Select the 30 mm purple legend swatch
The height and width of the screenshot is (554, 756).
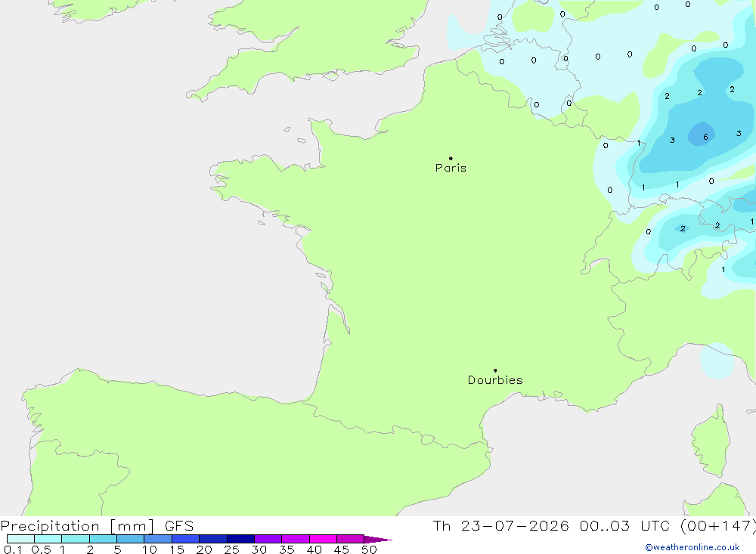pyautogui.click(x=268, y=539)
